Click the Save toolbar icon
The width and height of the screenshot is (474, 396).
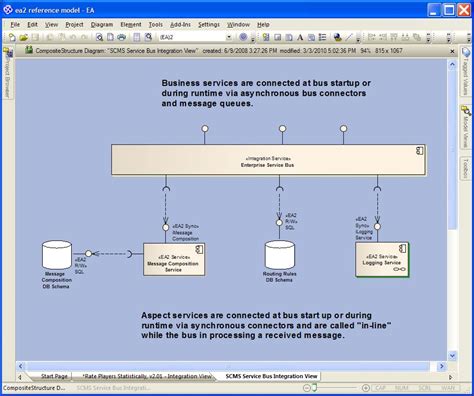click(x=35, y=37)
